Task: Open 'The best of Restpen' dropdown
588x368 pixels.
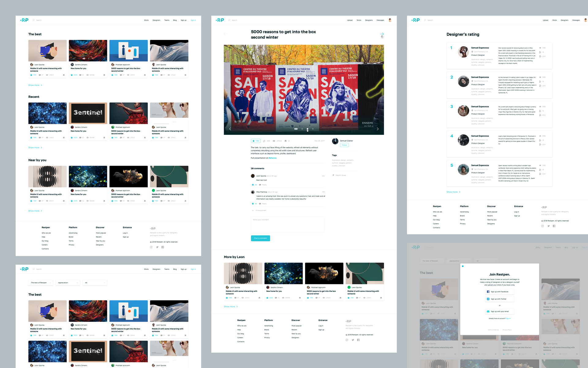Action: click(40, 282)
